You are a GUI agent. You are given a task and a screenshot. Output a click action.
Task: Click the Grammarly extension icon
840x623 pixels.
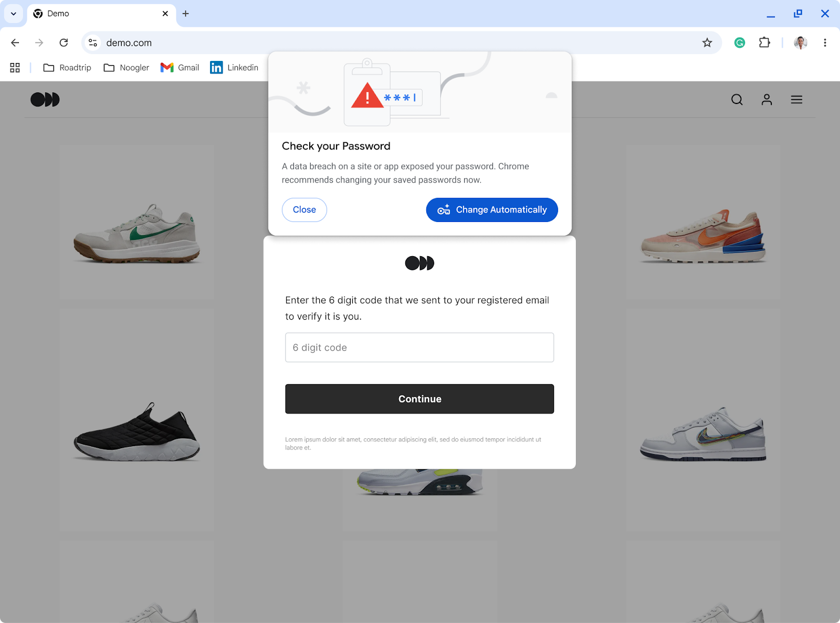740,43
